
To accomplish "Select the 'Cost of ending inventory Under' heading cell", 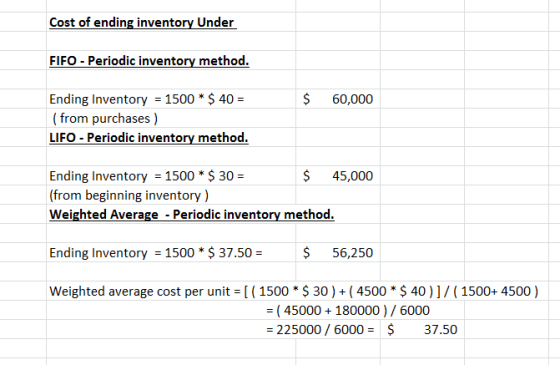I will point(142,22).
